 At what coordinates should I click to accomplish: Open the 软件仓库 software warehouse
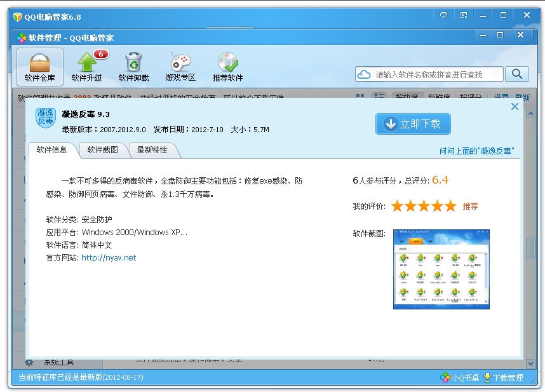tap(39, 67)
